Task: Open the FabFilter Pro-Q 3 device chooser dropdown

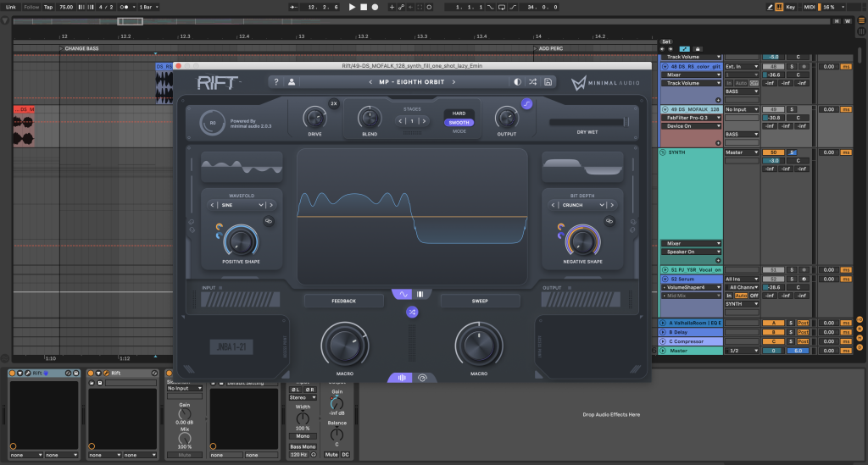Action: (x=692, y=118)
